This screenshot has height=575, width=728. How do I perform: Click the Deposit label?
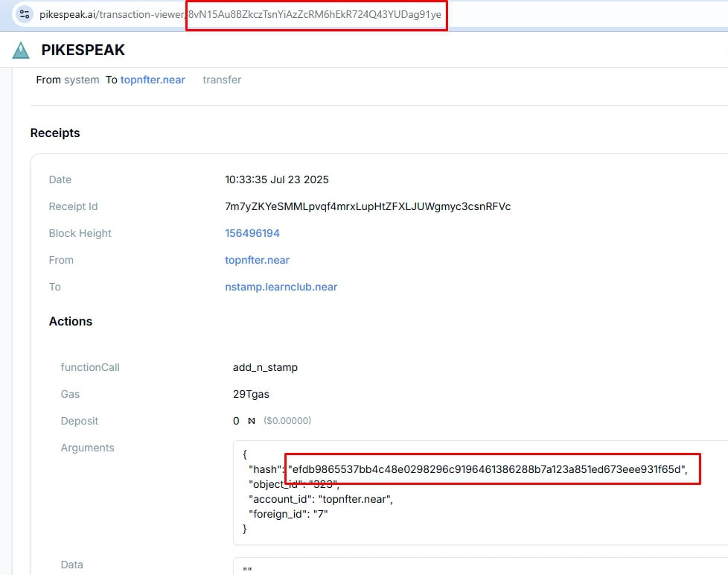tap(80, 421)
